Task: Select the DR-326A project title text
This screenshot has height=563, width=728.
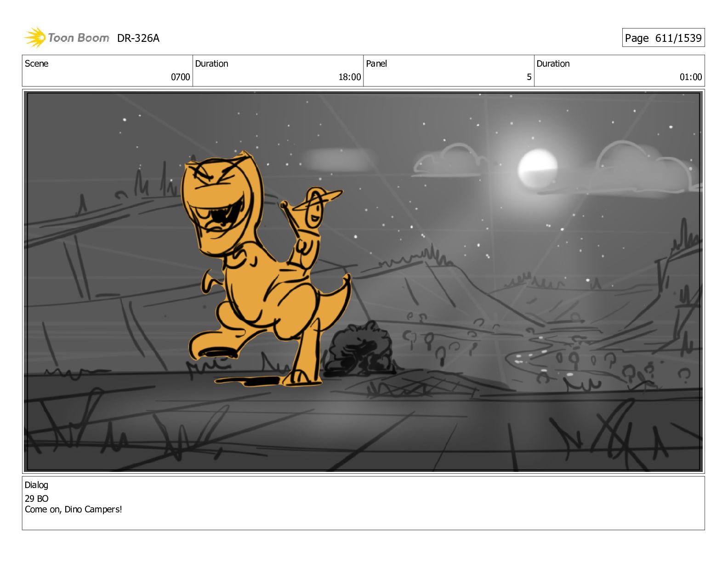Action: click(x=138, y=38)
